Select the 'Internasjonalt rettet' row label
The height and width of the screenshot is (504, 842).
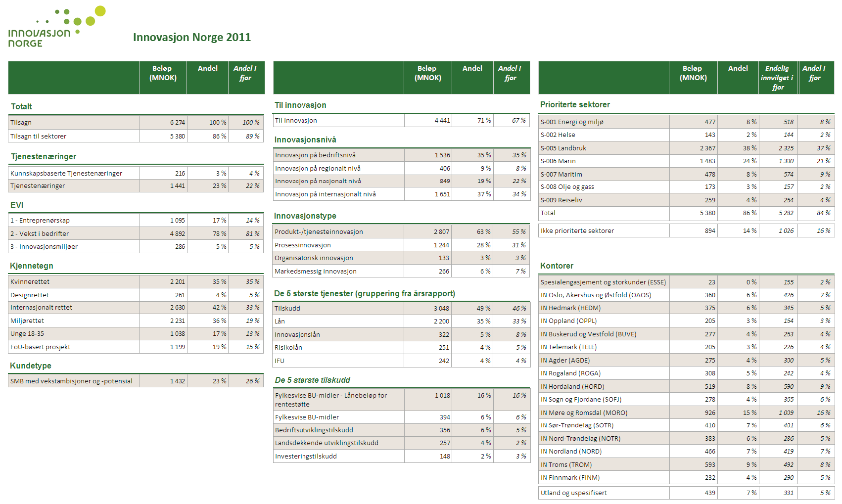pos(41,307)
